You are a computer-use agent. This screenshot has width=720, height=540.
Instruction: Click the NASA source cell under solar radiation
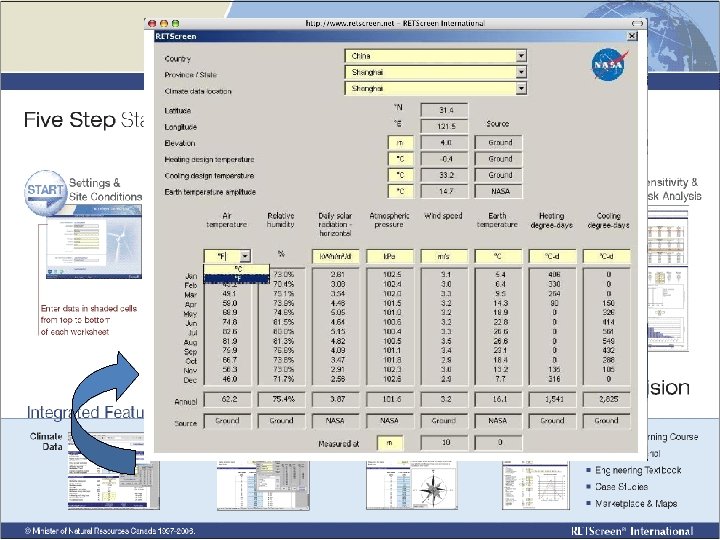[336, 421]
